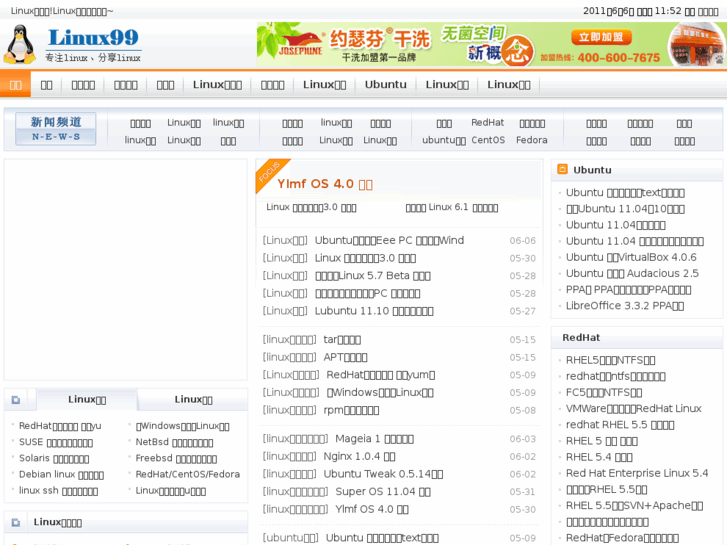Open the PPA sidebar article link

point(628,289)
